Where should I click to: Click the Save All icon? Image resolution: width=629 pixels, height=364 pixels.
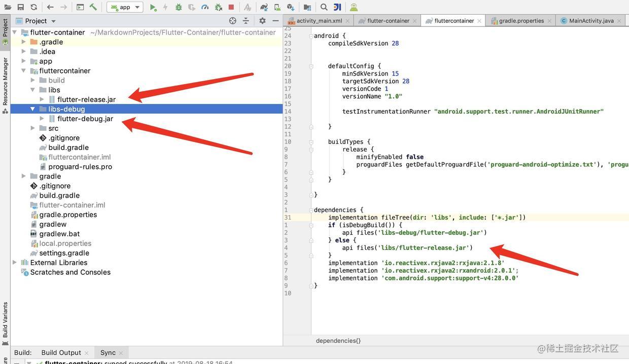point(20,7)
